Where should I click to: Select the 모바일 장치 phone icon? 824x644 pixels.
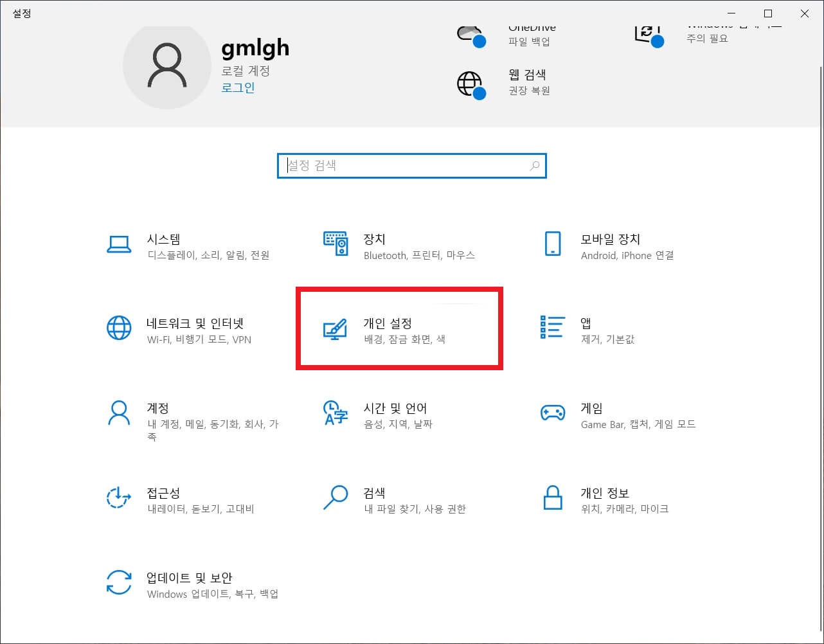tap(553, 245)
